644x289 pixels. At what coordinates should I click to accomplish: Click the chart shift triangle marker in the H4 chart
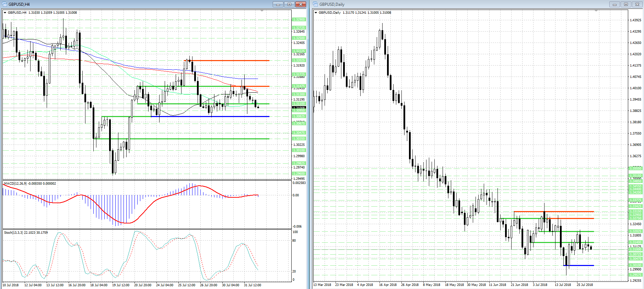(x=262, y=11)
